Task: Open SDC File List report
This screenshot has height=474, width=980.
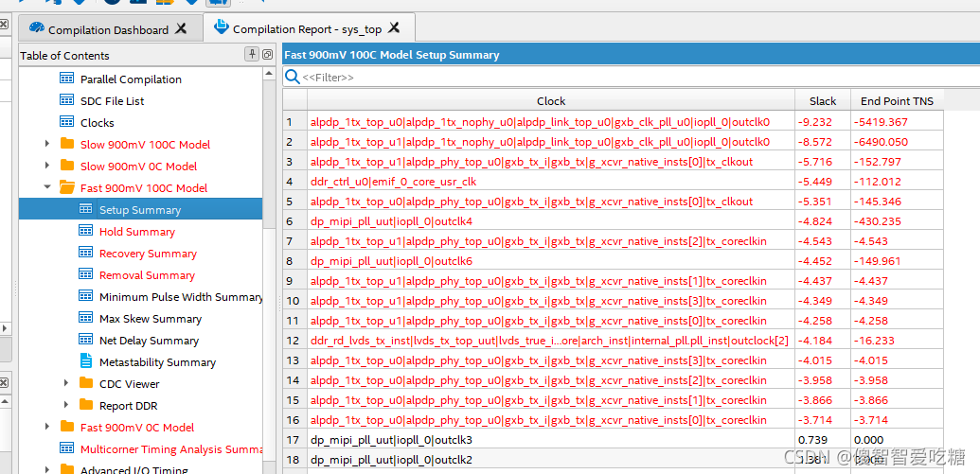Action: point(113,100)
